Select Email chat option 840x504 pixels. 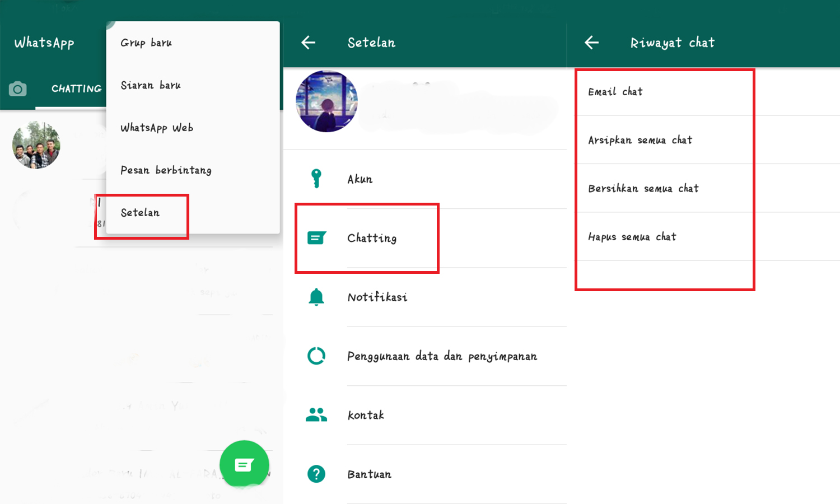[x=703, y=92]
